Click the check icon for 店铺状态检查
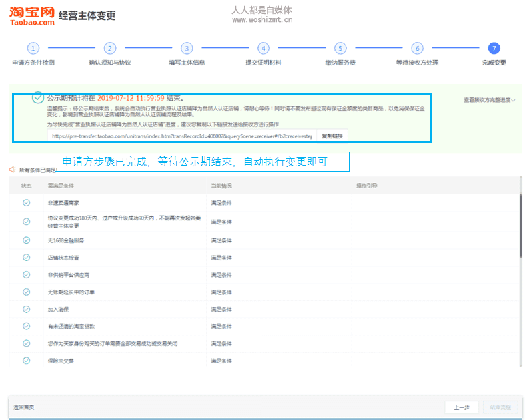 click(x=27, y=257)
